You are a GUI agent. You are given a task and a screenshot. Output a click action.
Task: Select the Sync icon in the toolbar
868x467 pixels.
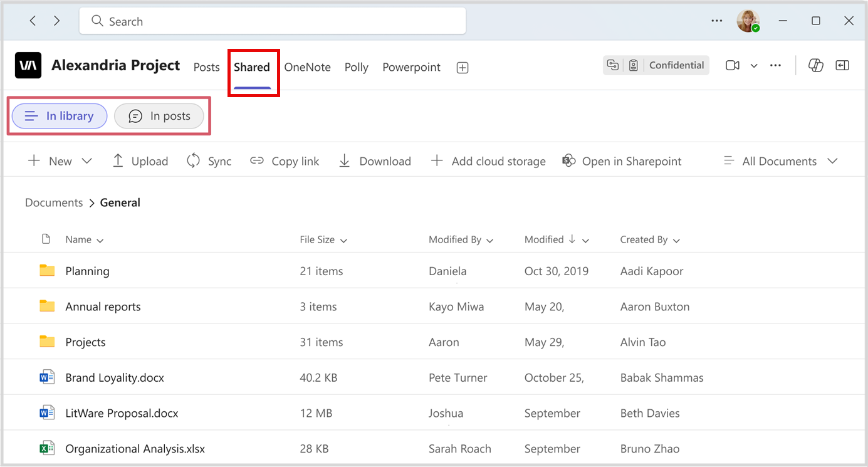(x=192, y=160)
